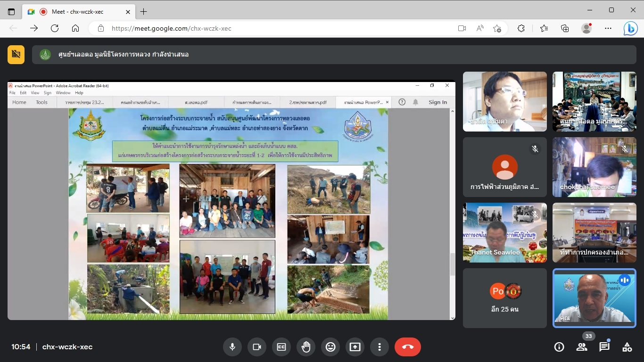This screenshot has width=644, height=362.
Task: Select the Meet - chx-wczk-xec tab
Action: (78, 12)
